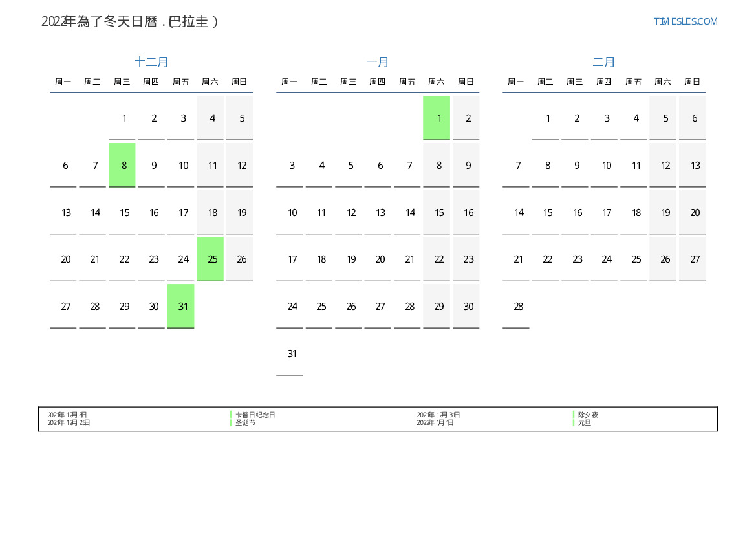Select green-highlighted December 8 cell

(x=122, y=165)
